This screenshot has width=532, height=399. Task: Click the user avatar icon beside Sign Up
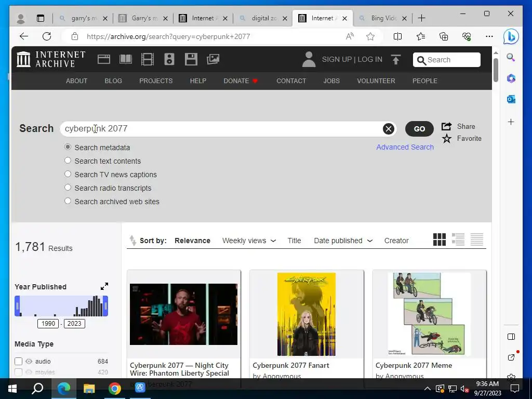(309, 59)
